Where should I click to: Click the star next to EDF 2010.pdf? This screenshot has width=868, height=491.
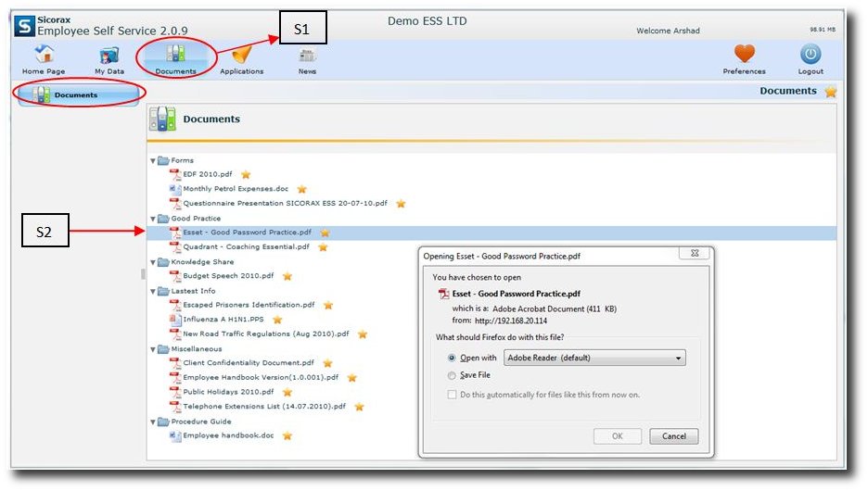(x=246, y=174)
